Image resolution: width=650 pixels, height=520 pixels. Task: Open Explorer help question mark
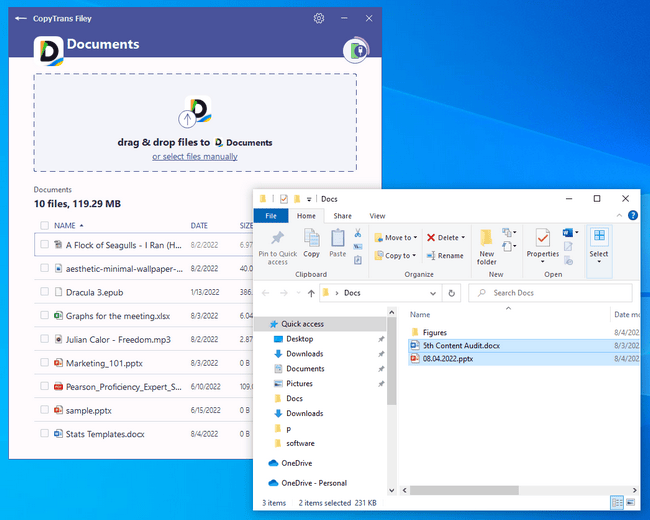pos(633,215)
